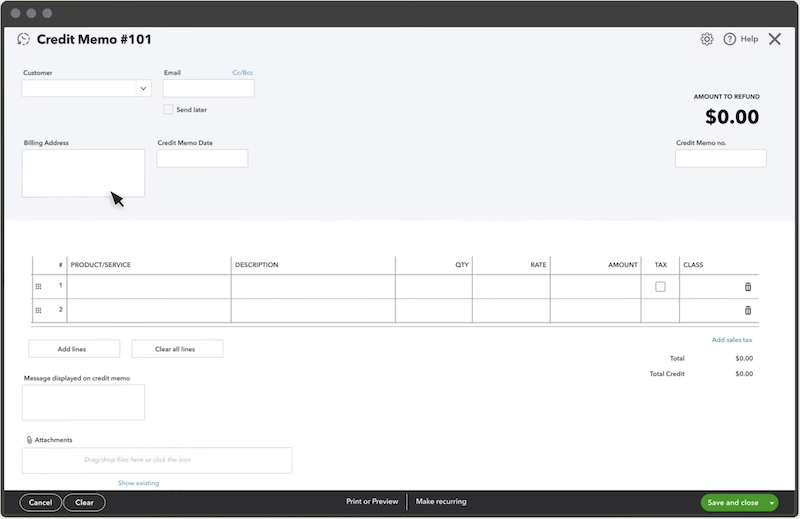Click the recent transactions history icon

pos(23,39)
